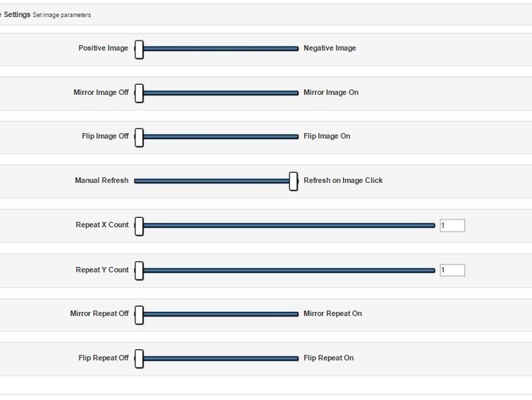This screenshot has width=532, height=400.
Task: Focus the Repeat X Count number field
Action: pyautogui.click(x=452, y=225)
